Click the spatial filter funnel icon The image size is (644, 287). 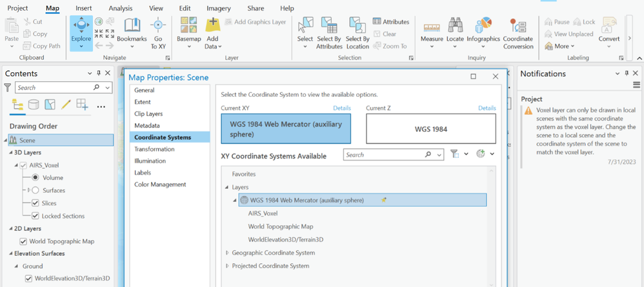(x=454, y=154)
